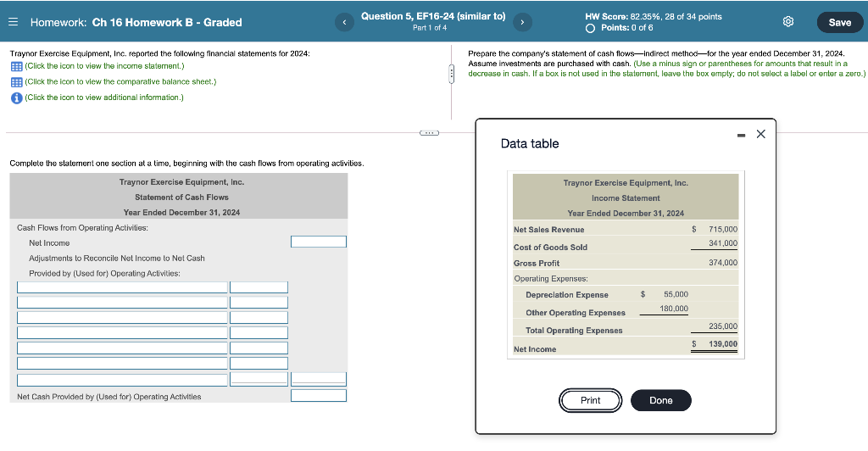The width and height of the screenshot is (868, 451).
Task: Click the vertical pane divider handle
Action: (x=451, y=75)
